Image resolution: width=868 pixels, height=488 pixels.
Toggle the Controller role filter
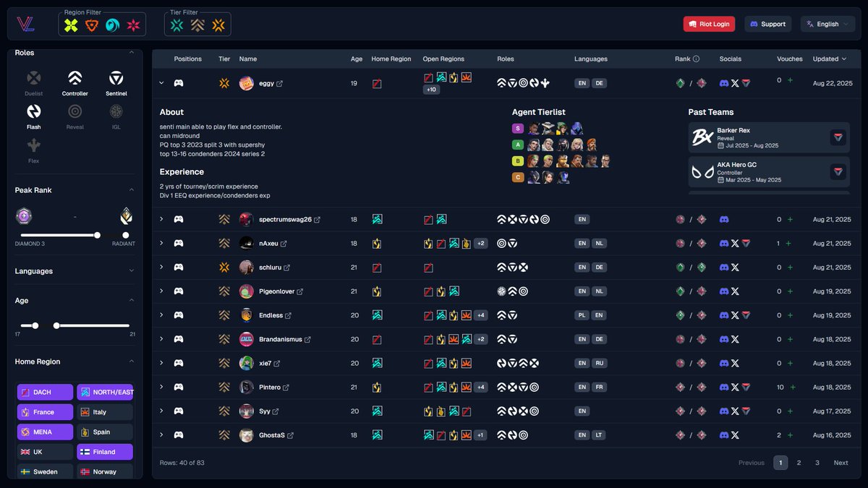click(x=75, y=82)
